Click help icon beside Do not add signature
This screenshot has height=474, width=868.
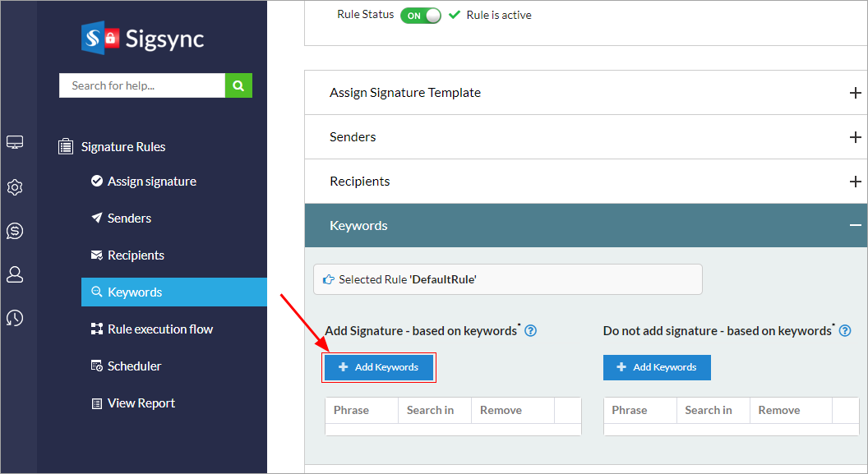(845, 331)
